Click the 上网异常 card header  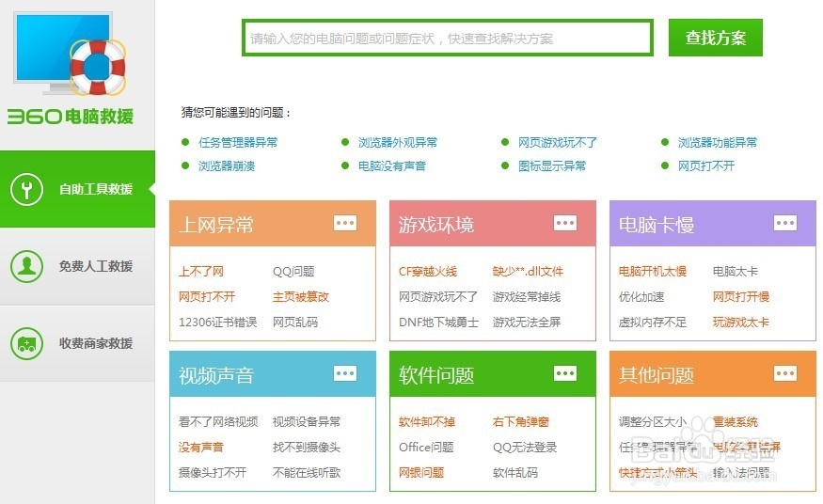tap(273, 224)
